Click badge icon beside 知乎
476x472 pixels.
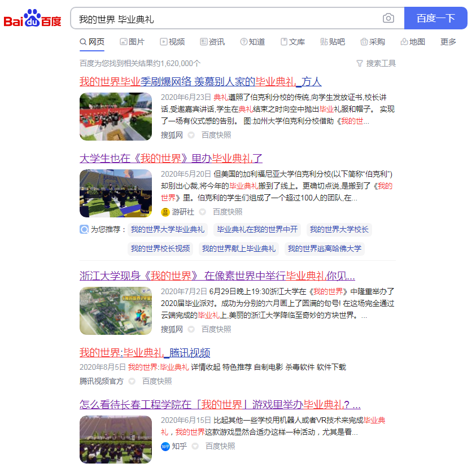[x=195, y=446]
